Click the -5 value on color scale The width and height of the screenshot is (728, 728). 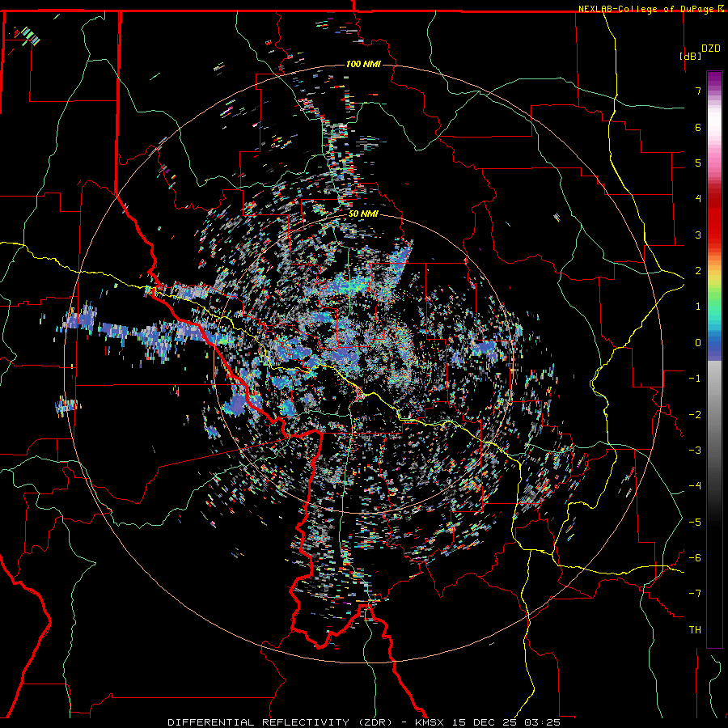coord(695,523)
